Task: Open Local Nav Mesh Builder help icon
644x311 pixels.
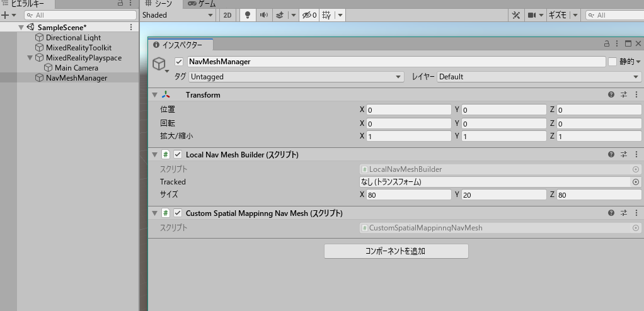Action: tap(611, 155)
